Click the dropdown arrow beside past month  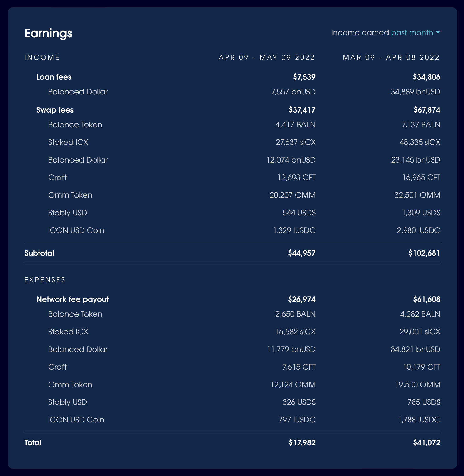(x=438, y=32)
